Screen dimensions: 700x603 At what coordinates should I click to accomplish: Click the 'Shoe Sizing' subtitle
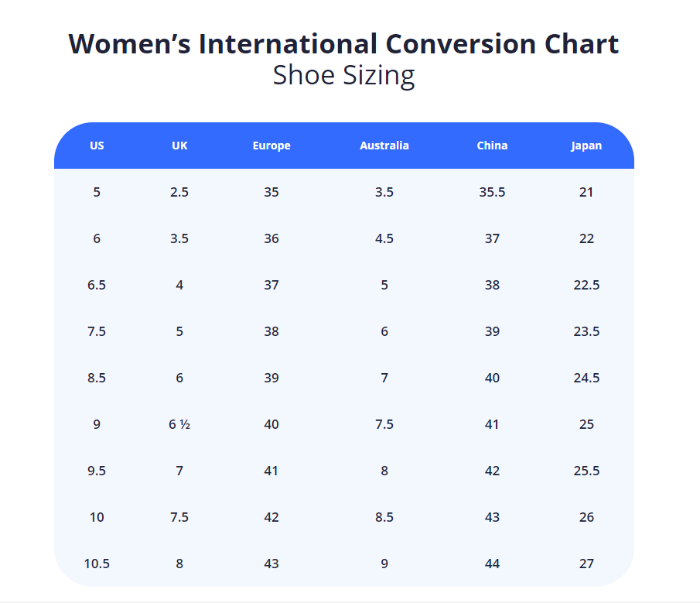(343, 75)
